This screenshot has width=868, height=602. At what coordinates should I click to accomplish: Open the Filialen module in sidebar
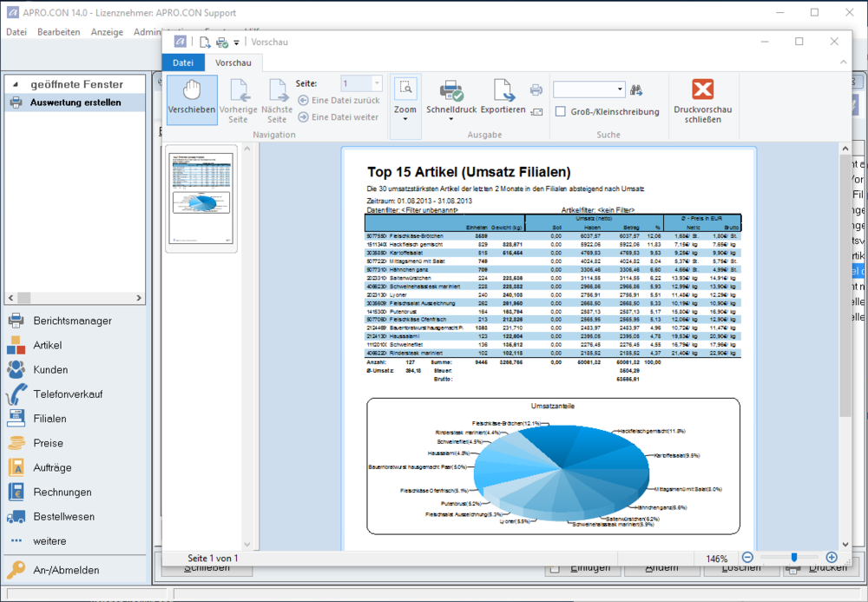coord(49,419)
